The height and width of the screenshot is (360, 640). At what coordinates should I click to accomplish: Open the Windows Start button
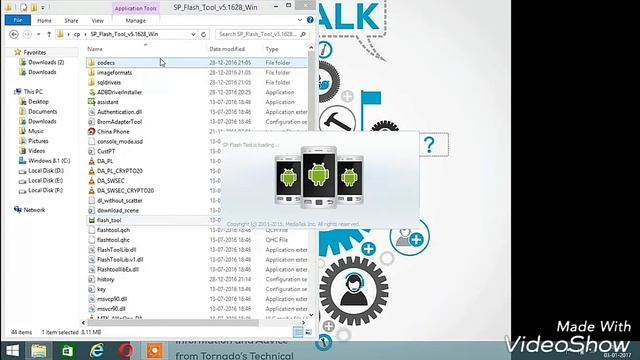click(x=12, y=351)
